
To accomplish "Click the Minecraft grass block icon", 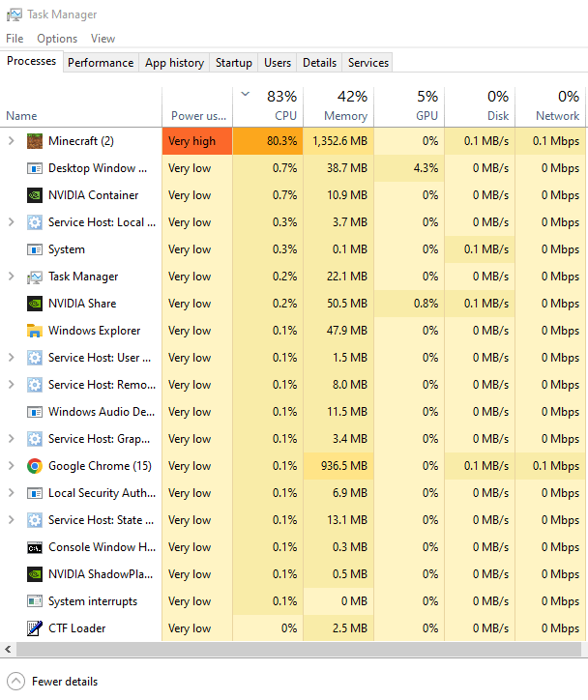I will tap(35, 141).
